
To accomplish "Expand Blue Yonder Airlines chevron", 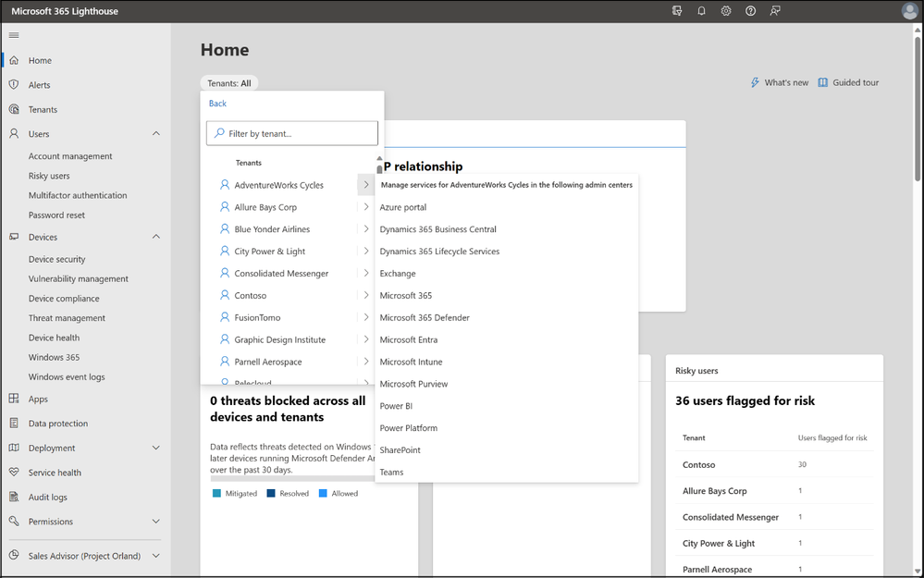I will point(366,228).
